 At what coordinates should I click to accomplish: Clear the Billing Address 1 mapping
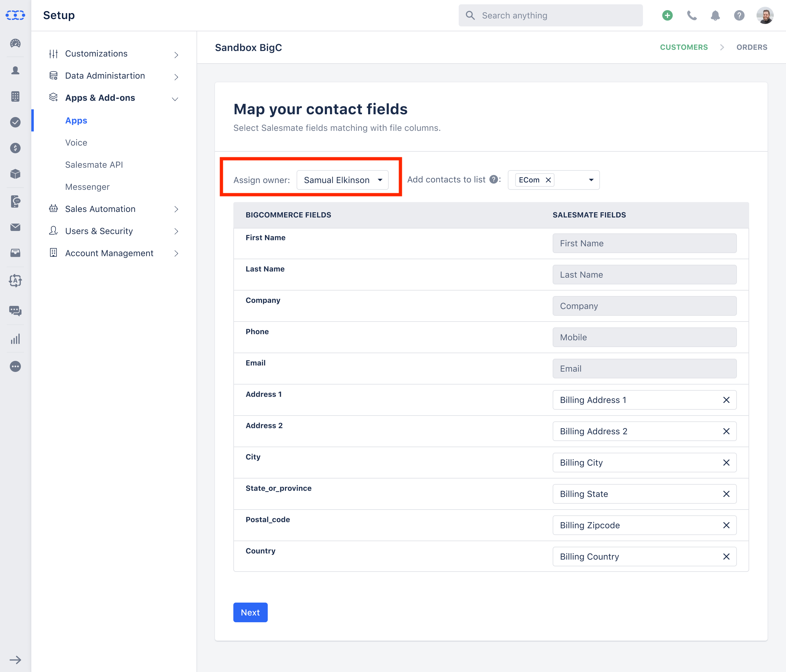click(x=726, y=400)
